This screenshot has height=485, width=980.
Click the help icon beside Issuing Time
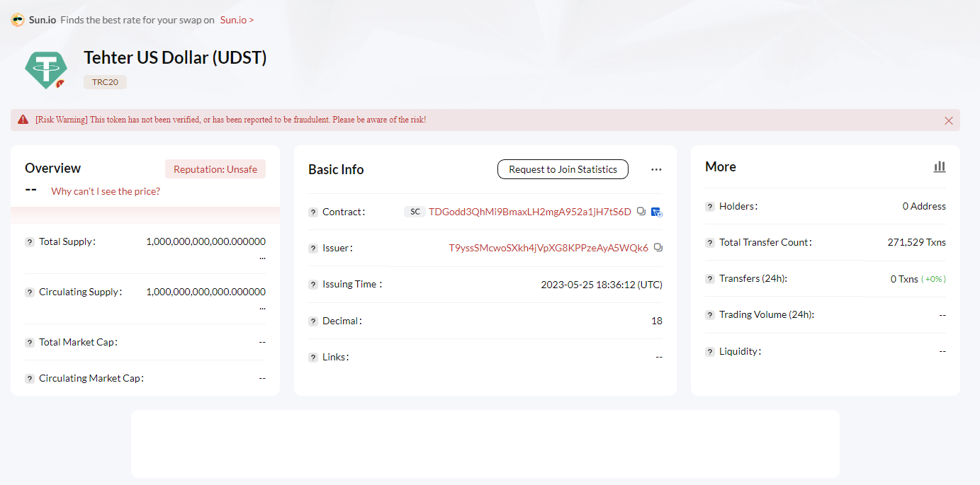[x=313, y=285]
